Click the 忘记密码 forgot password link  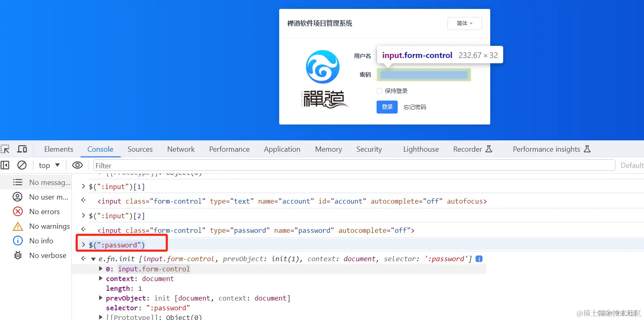point(415,107)
